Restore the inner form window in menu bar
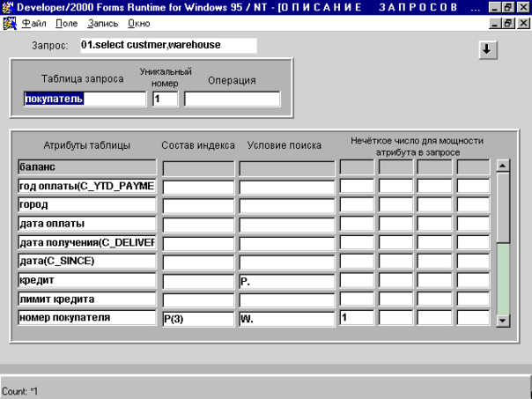This screenshot has height=399, width=532. [x=507, y=23]
